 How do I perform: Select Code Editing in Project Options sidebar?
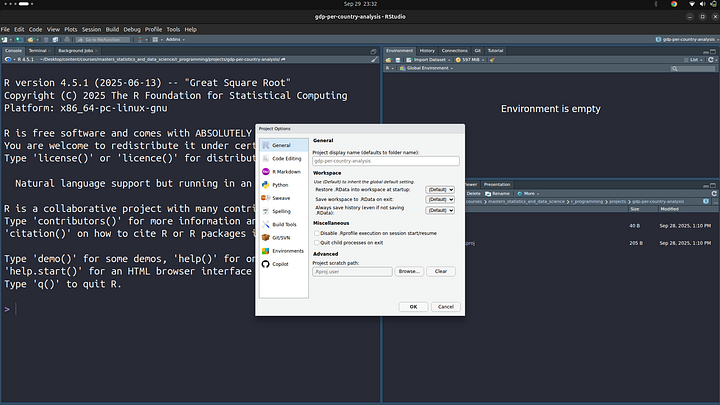tap(284, 158)
